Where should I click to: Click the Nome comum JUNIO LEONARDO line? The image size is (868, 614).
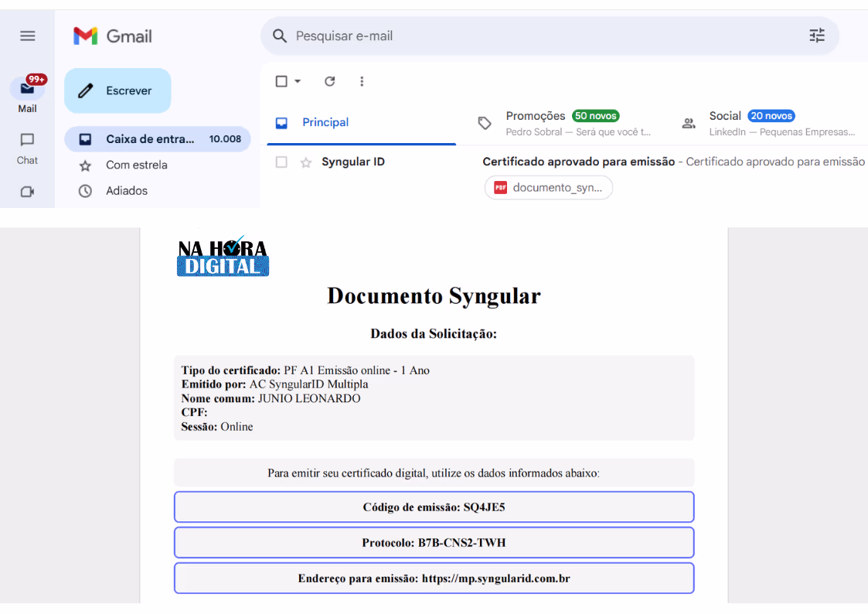coord(271,398)
